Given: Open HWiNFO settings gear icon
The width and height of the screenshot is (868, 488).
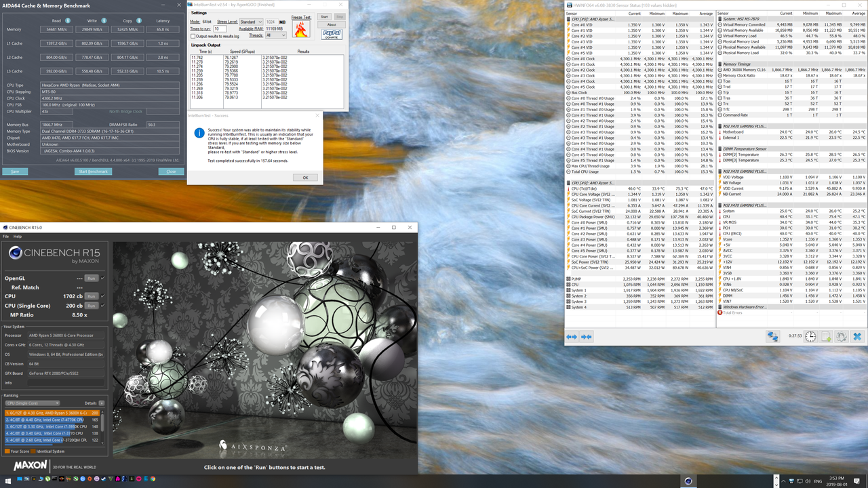Looking at the screenshot, I should 842,337.
